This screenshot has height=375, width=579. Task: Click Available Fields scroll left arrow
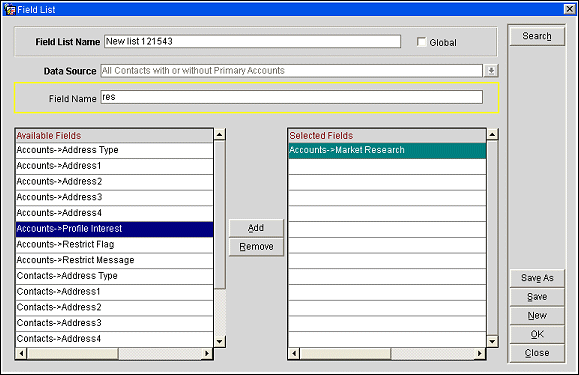pyautogui.click(x=21, y=354)
